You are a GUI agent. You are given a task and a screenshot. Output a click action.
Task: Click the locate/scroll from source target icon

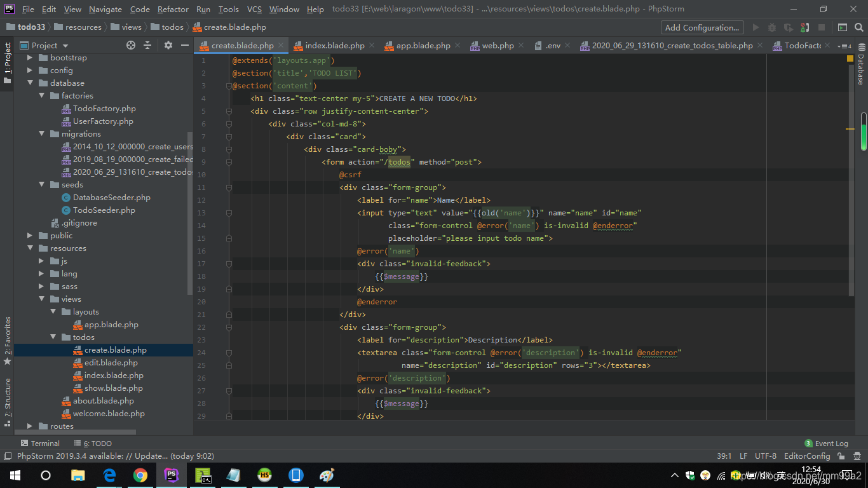(x=131, y=45)
